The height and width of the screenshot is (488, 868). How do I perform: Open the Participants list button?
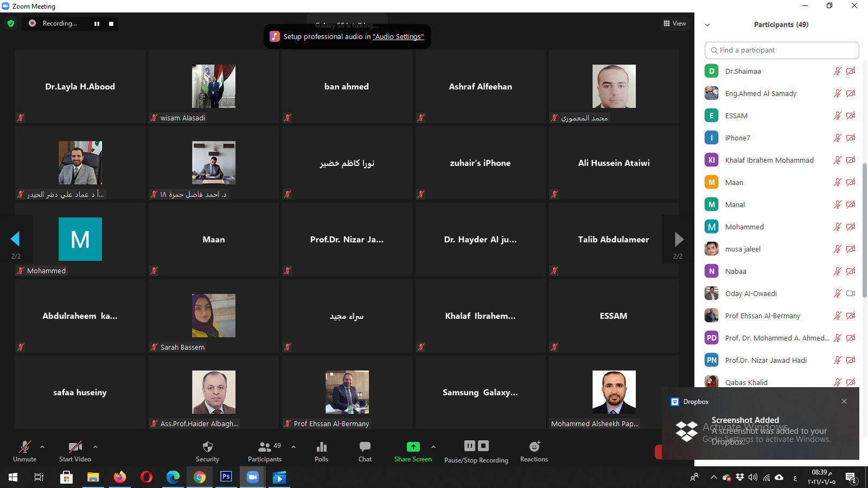pos(265,451)
